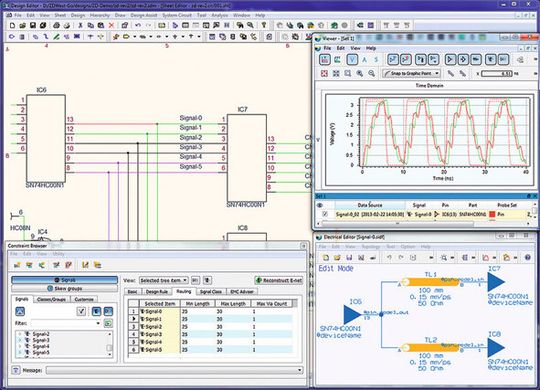Image resolution: width=540 pixels, height=390 pixels.
Task: Toggle the tree-view button above Filter label
Action: (x=20, y=311)
